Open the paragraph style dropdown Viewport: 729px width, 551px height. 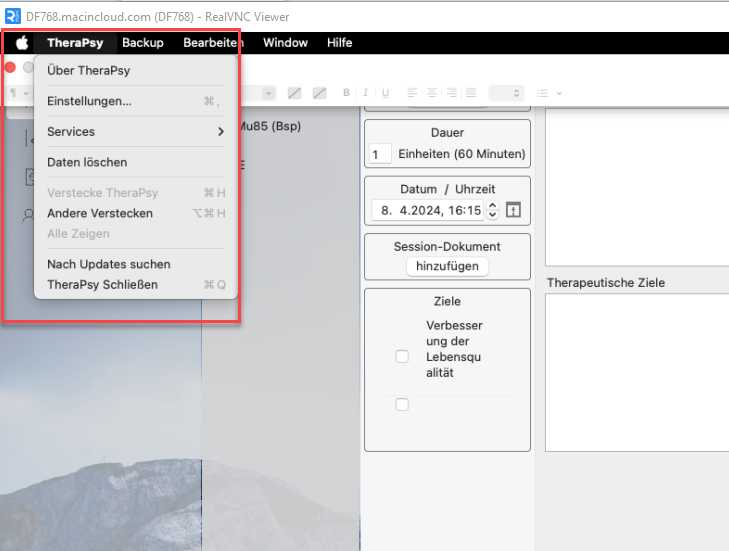(x=20, y=93)
